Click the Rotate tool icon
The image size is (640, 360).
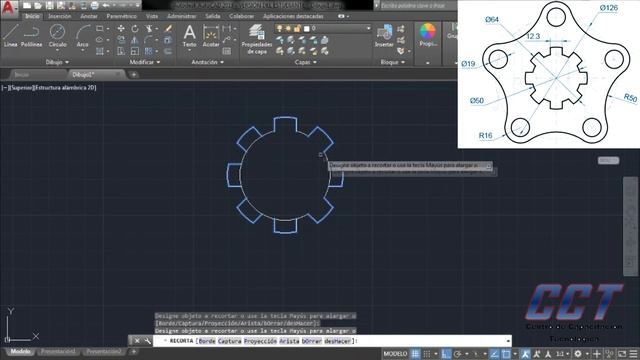point(135,29)
